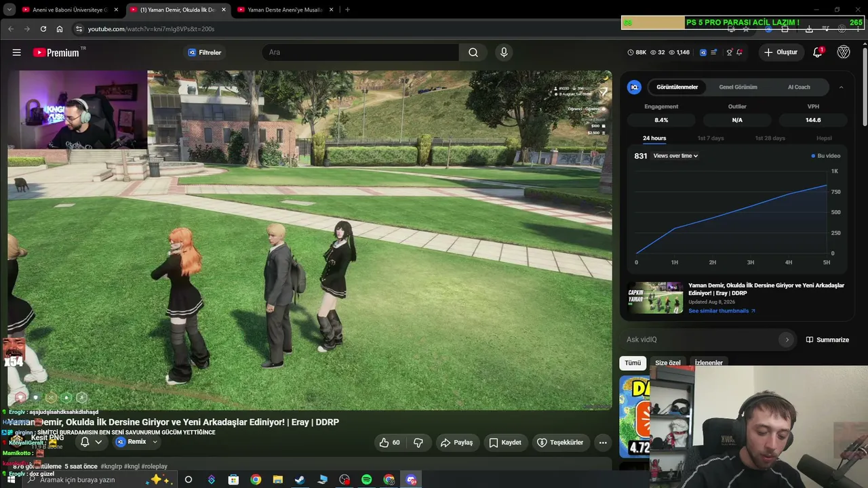Collapse the vidIQ panel with chevron
868x488 pixels.
click(x=842, y=87)
